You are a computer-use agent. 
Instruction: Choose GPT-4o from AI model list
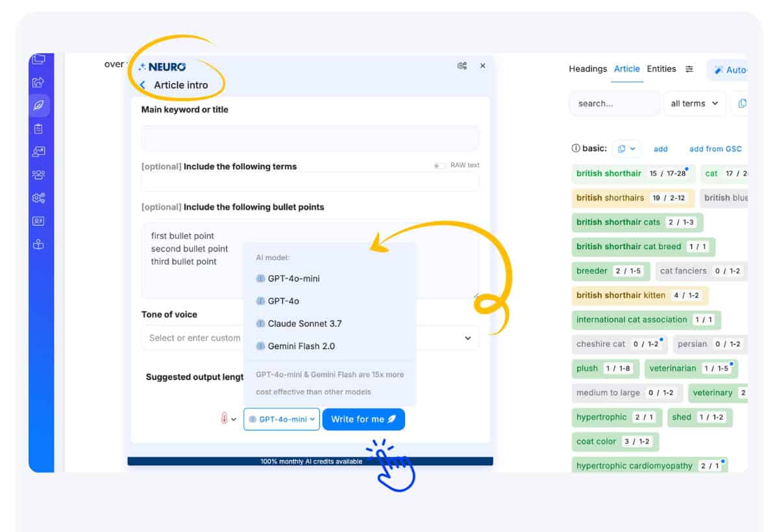[x=277, y=301]
